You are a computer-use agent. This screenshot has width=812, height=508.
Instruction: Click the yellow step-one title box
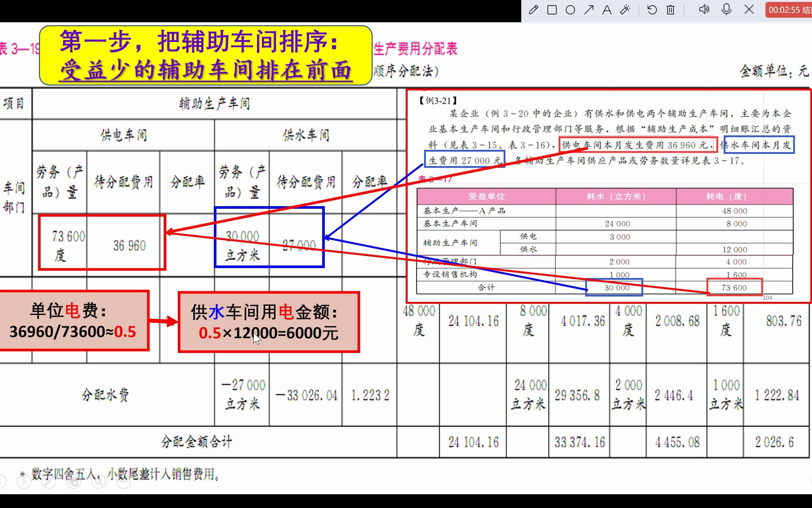[206, 55]
